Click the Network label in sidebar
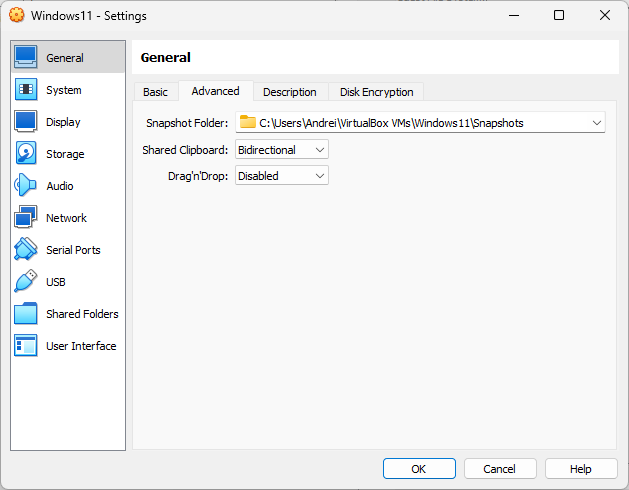This screenshot has height=490, width=629. [x=66, y=218]
